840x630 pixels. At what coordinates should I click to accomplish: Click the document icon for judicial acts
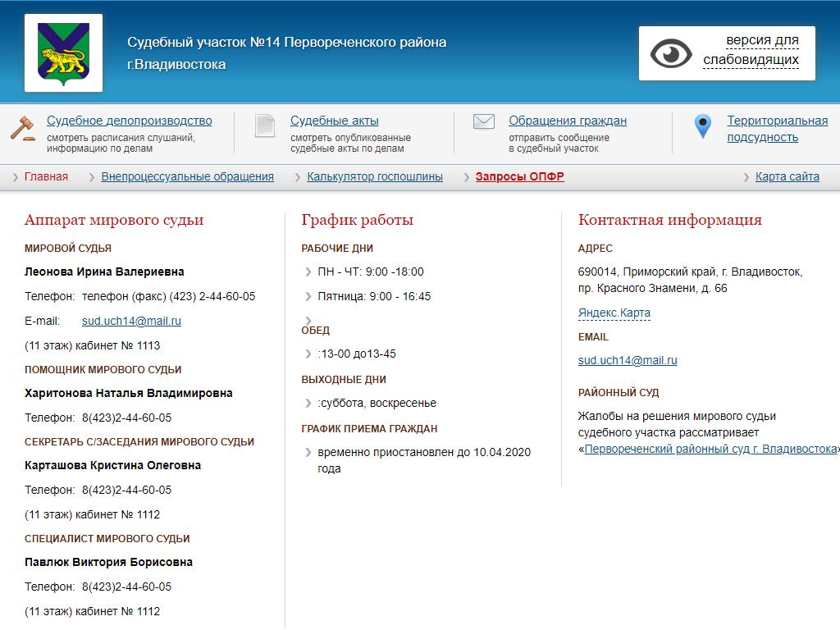coord(265,126)
